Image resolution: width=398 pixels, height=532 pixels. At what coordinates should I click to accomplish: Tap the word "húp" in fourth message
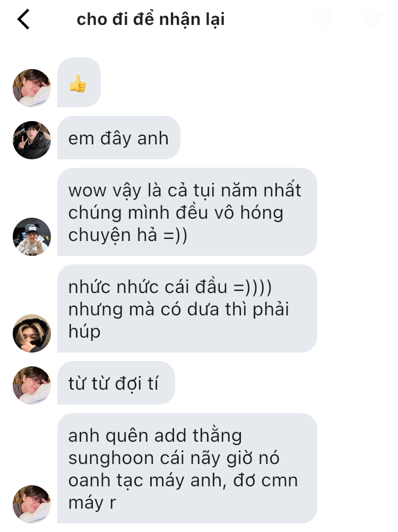click(84, 332)
